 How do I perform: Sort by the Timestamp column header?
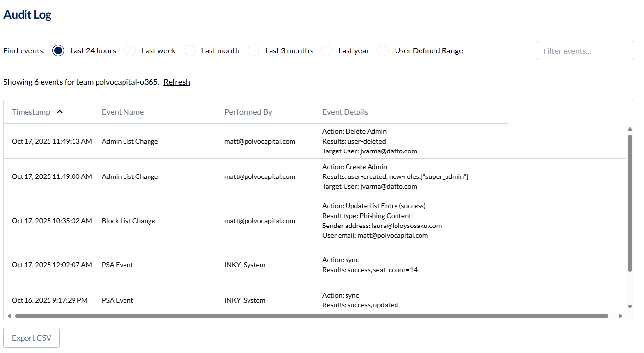(x=31, y=112)
